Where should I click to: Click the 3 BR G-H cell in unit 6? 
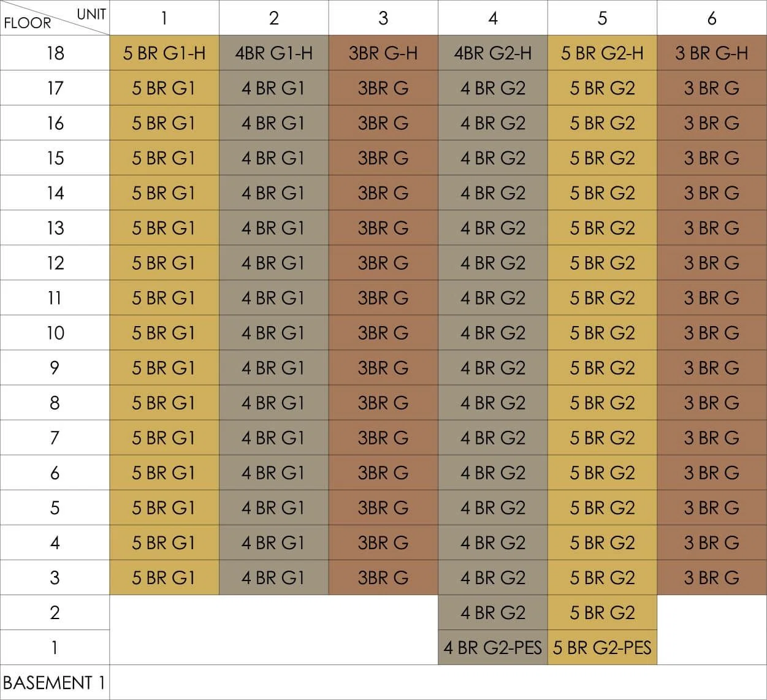pyautogui.click(x=712, y=53)
